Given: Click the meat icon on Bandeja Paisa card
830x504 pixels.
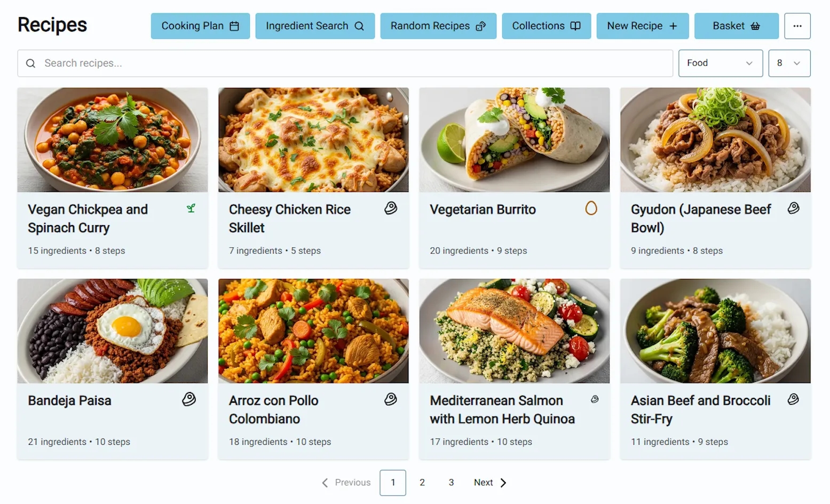Looking at the screenshot, I should pyautogui.click(x=189, y=399).
